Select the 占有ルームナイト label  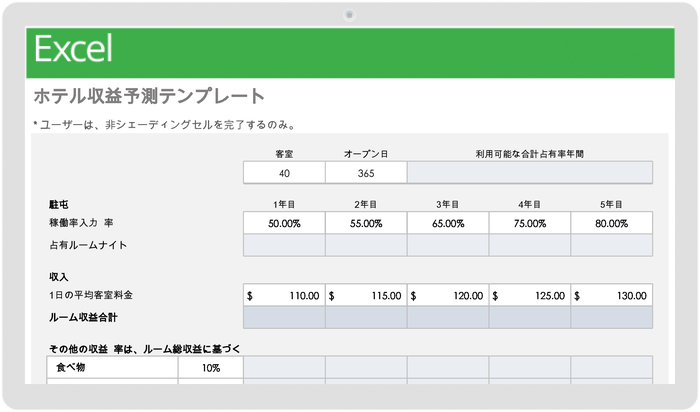(88, 245)
